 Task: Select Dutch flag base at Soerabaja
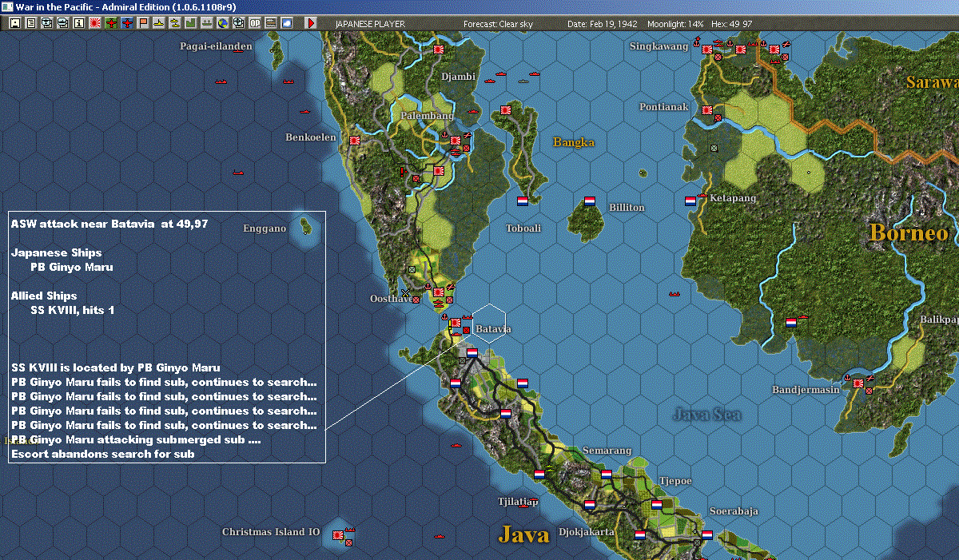pyautogui.click(x=706, y=535)
